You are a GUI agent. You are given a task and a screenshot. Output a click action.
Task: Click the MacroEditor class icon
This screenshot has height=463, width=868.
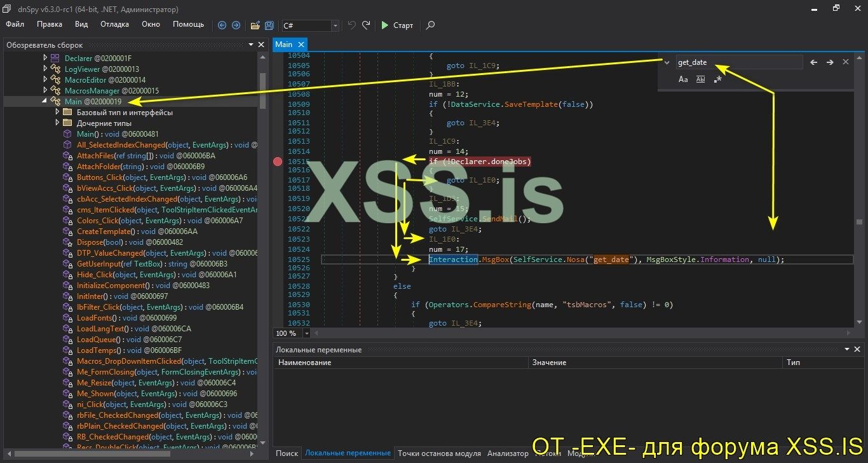[55, 79]
